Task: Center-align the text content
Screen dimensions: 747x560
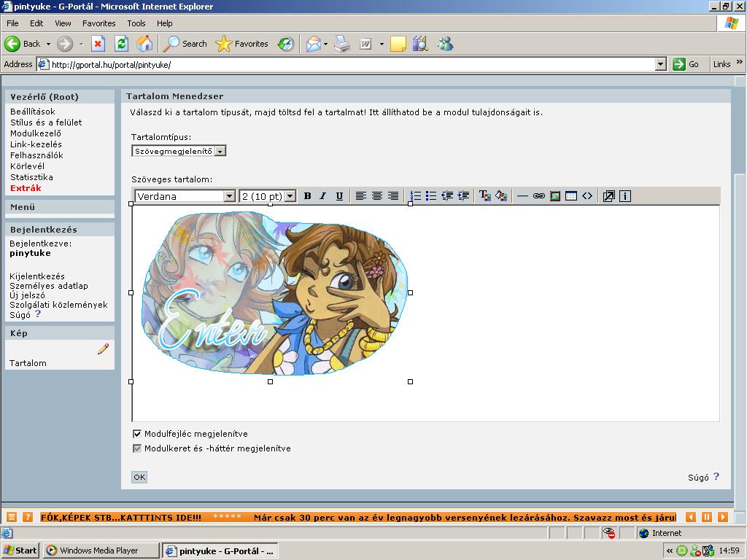Action: click(x=377, y=196)
